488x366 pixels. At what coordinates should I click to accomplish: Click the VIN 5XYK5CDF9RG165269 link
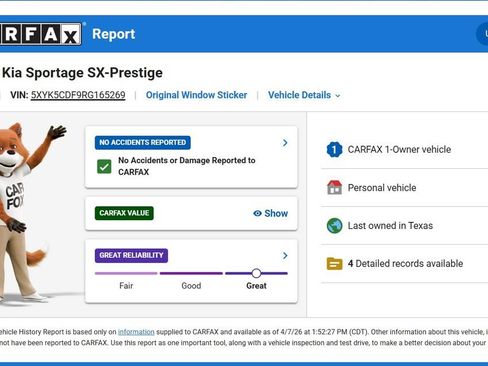click(78, 95)
